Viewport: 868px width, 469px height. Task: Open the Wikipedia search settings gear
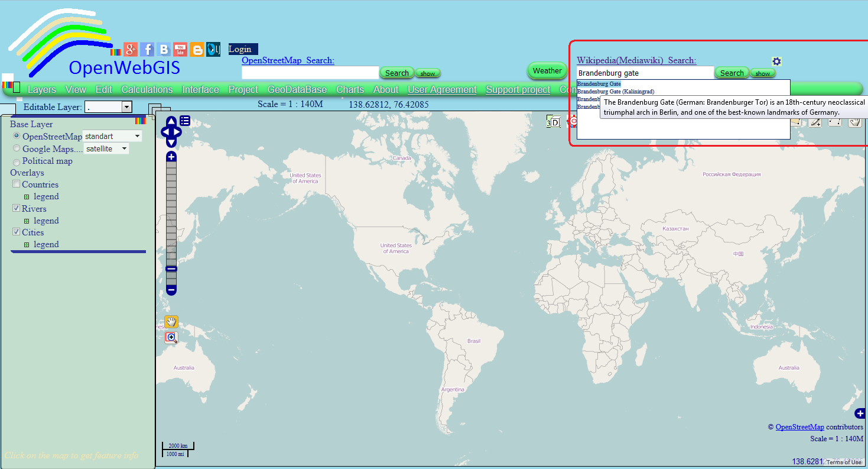776,61
